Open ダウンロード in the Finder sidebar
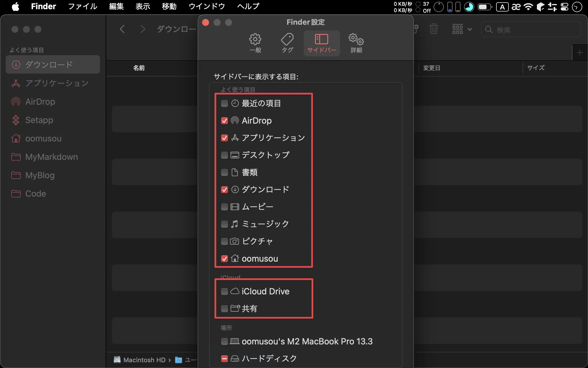The image size is (588, 368). coord(53,65)
